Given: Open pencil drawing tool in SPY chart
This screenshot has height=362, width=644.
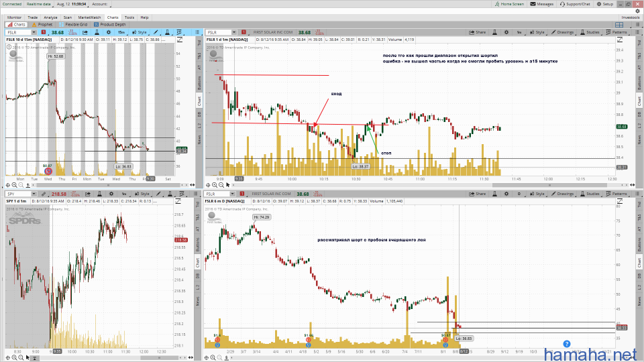Looking at the screenshot, I should tap(158, 194).
